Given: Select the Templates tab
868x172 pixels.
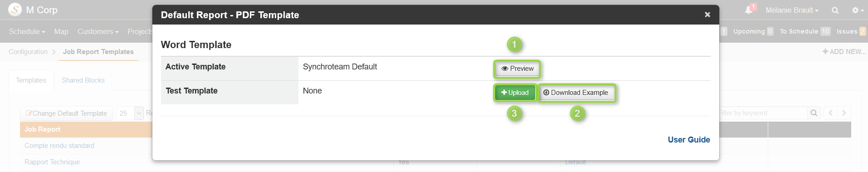Looking at the screenshot, I should coord(31,80).
